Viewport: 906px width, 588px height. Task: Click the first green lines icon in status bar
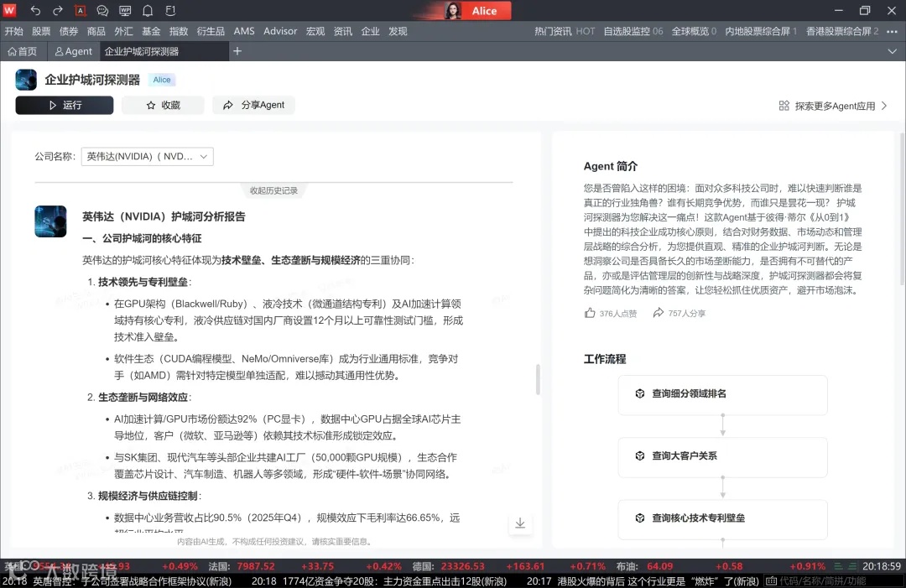tap(838, 567)
